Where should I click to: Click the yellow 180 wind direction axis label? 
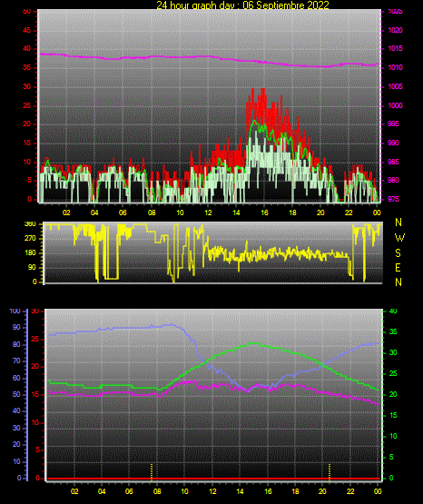30,253
